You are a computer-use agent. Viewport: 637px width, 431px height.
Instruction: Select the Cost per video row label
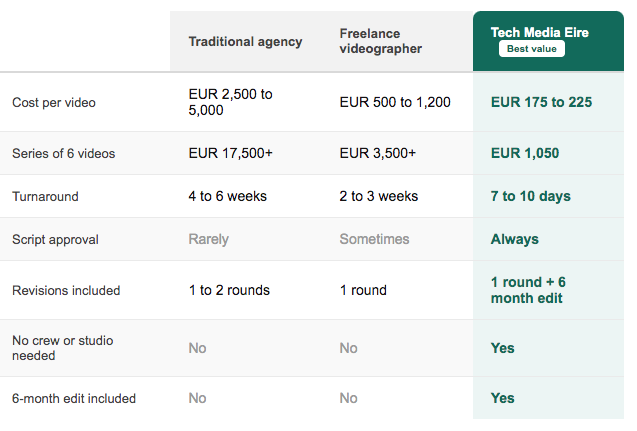(x=54, y=102)
